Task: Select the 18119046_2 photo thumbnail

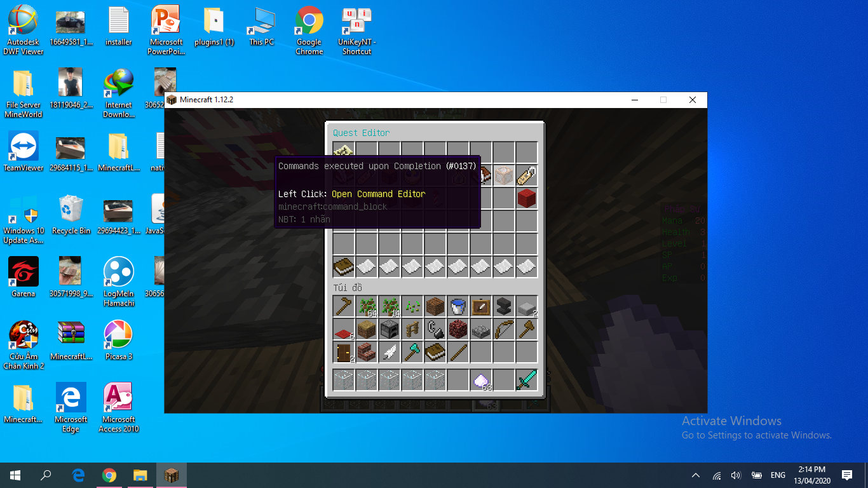Action: click(71, 88)
